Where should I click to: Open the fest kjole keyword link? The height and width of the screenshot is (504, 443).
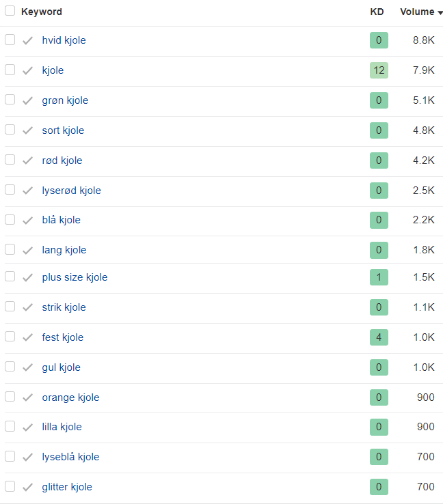[x=62, y=337]
